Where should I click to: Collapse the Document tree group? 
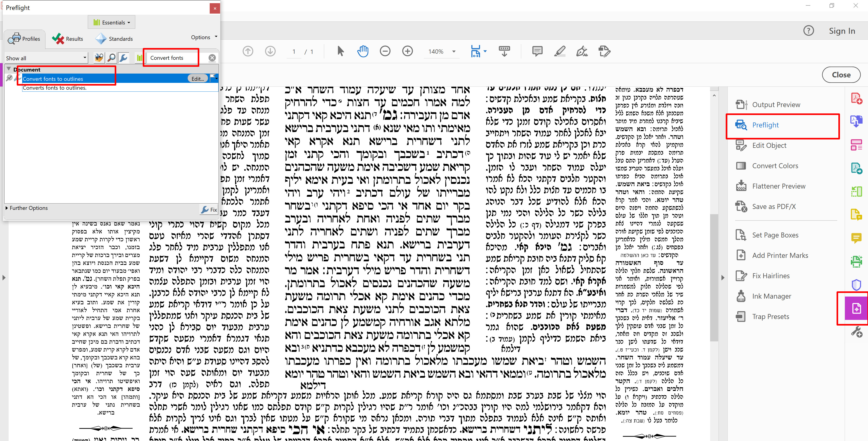tap(9, 69)
